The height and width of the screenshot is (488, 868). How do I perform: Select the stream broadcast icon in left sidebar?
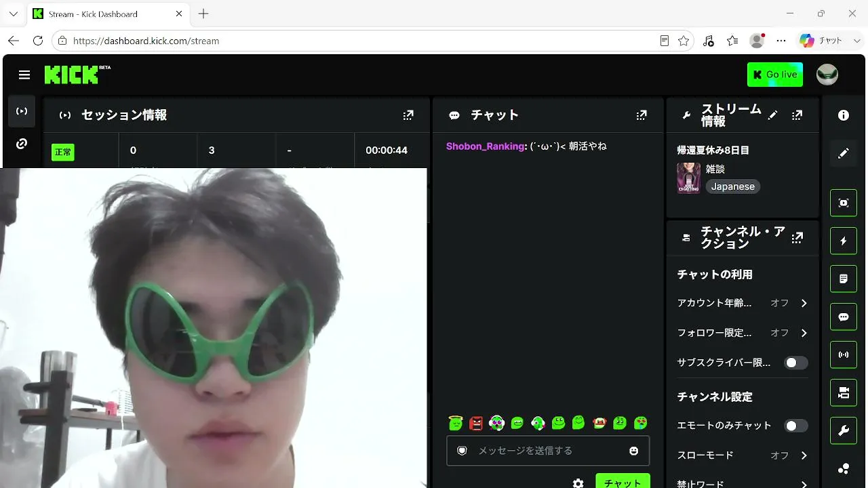click(x=22, y=111)
